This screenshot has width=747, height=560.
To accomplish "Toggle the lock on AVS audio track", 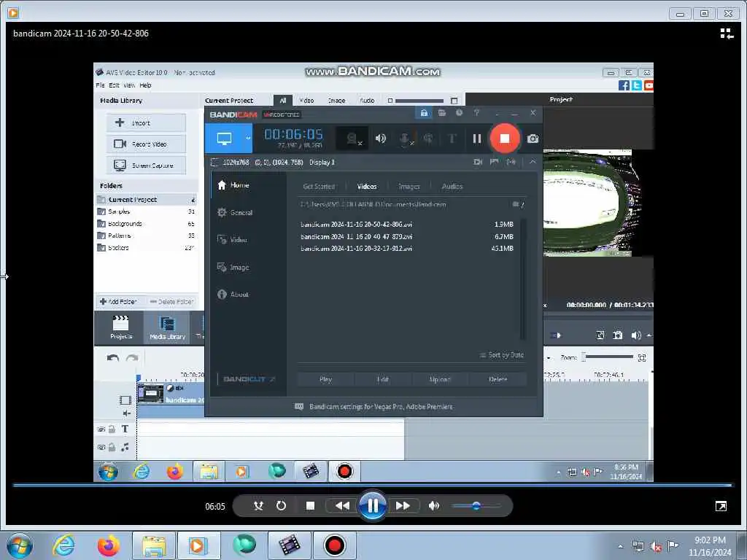I will 112,447.
